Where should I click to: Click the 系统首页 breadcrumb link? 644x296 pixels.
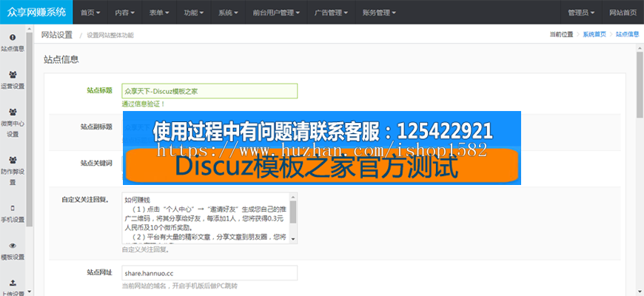pyautogui.click(x=594, y=35)
